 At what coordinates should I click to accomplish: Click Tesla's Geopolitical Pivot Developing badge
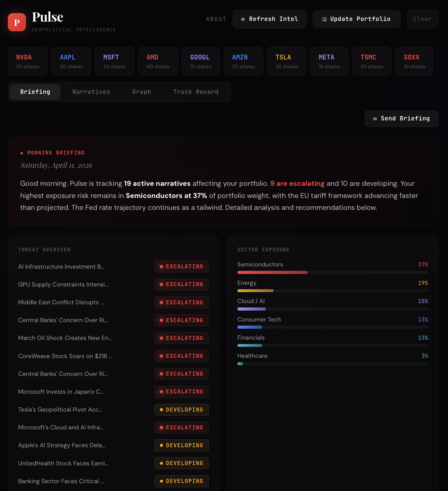[181, 410]
